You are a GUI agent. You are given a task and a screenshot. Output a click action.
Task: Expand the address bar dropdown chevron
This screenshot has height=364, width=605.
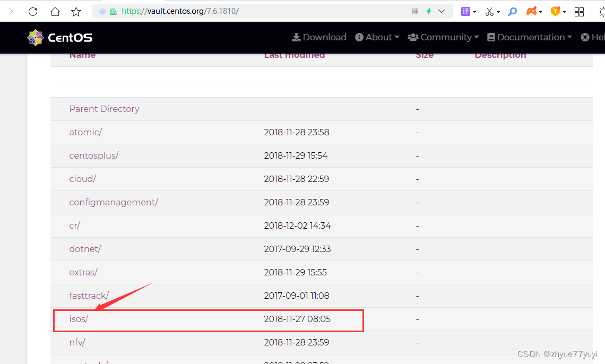[442, 11]
